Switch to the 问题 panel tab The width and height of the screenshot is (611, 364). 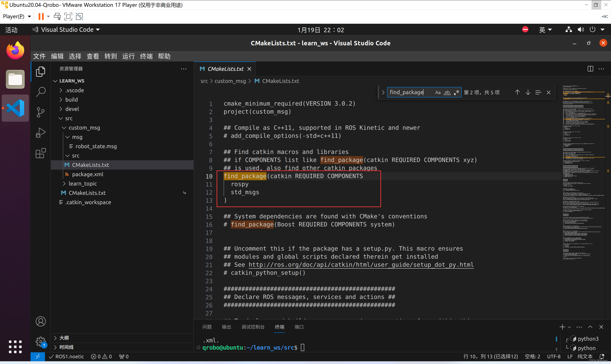coord(207,327)
